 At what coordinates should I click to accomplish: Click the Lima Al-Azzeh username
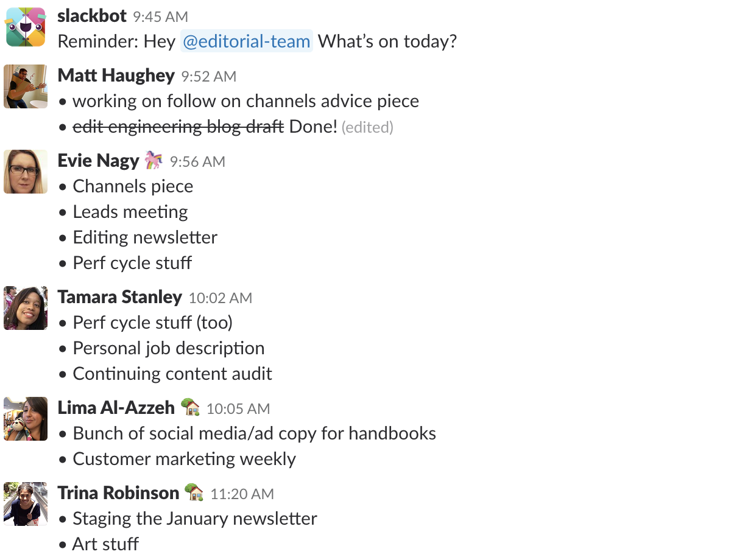tap(116, 407)
